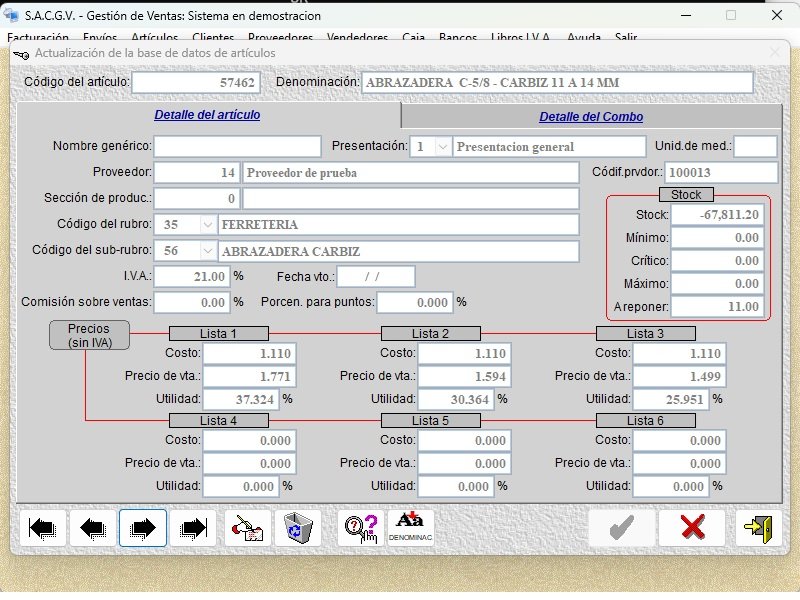Click the Lista 3 header button

coord(645,334)
